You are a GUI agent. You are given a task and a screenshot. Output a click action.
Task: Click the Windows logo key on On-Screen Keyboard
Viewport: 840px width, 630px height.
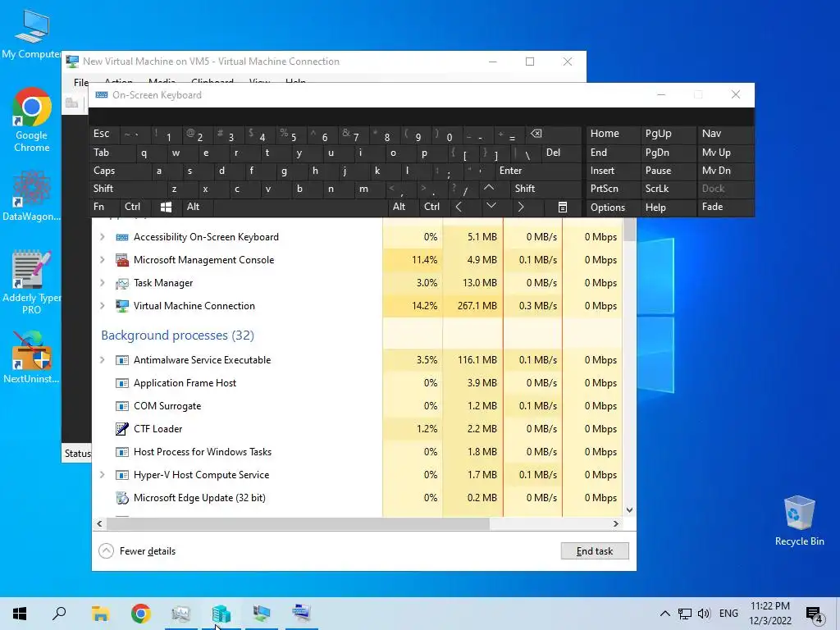(x=166, y=208)
